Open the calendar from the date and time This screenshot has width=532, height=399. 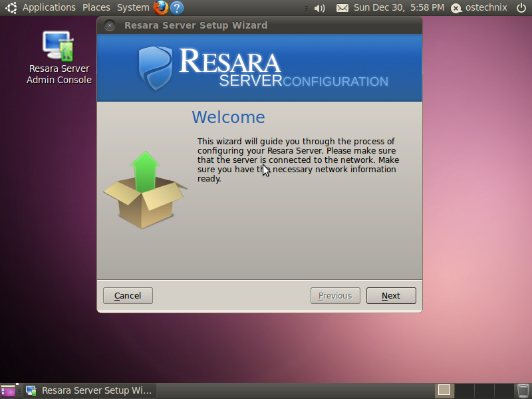(x=399, y=7)
